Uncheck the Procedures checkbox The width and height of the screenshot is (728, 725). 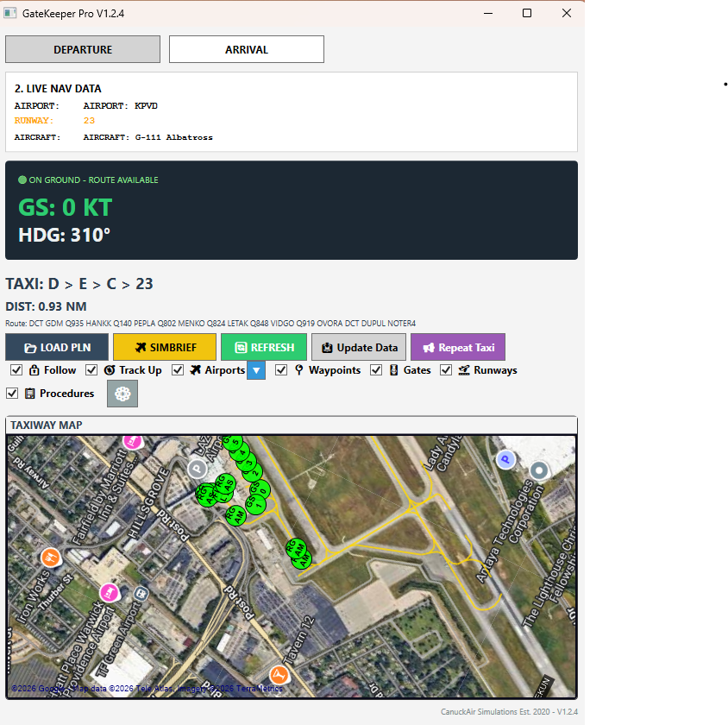coord(12,394)
